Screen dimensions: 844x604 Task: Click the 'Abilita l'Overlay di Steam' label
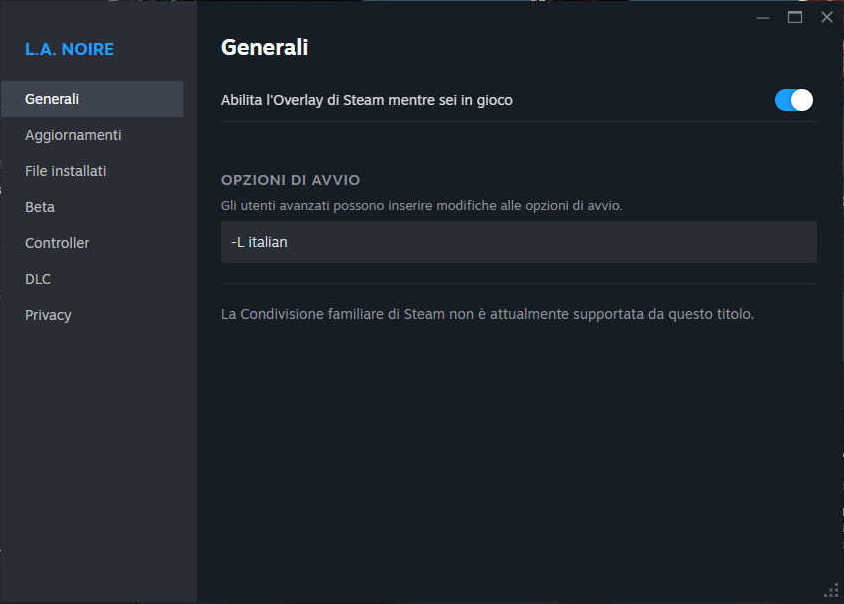[x=367, y=100]
